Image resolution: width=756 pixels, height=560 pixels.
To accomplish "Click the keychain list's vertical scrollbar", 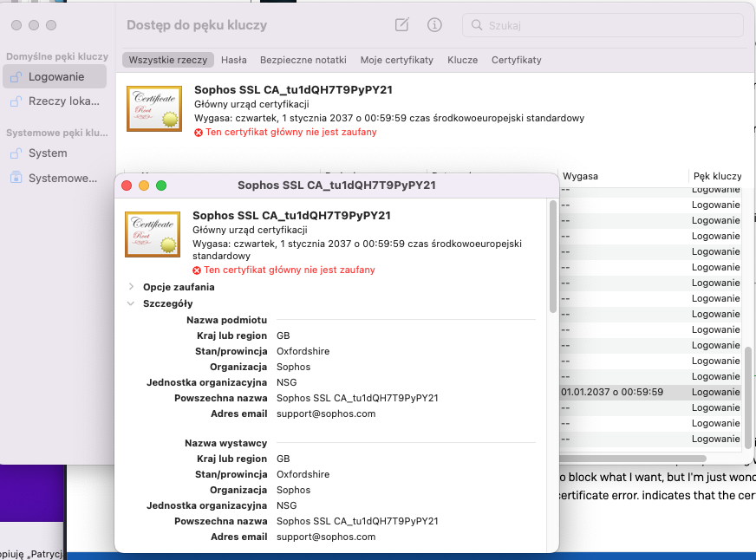I will 748,398.
